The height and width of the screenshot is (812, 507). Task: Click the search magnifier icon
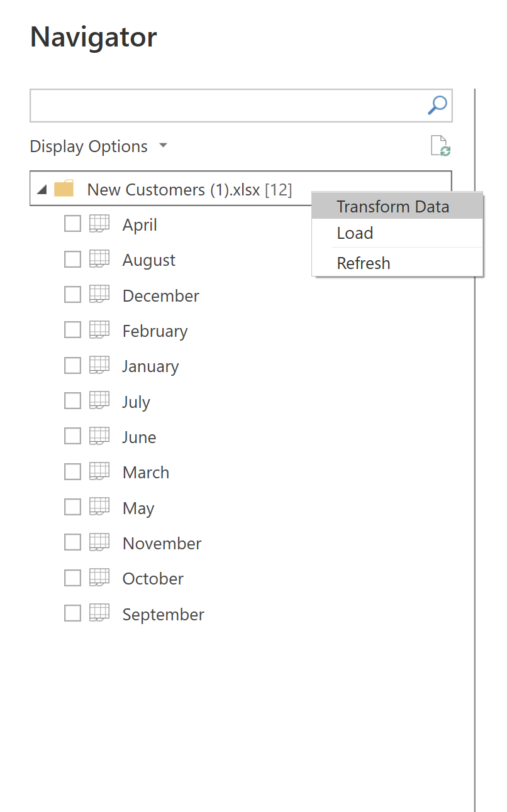pos(437,106)
